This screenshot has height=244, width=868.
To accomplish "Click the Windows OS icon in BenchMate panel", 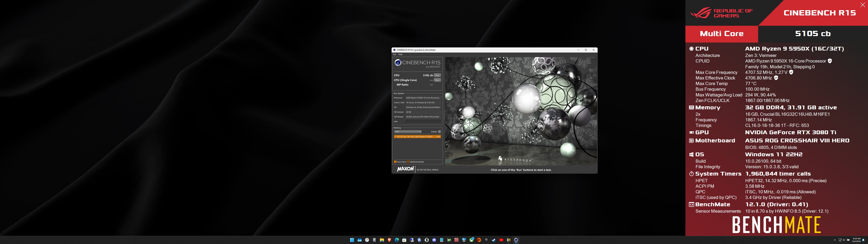I will coord(691,154).
